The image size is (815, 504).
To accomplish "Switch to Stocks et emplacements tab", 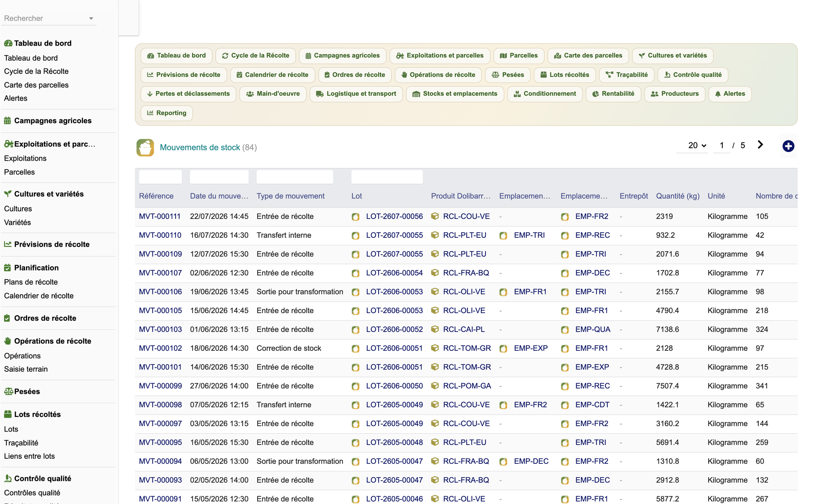I will coord(455,94).
